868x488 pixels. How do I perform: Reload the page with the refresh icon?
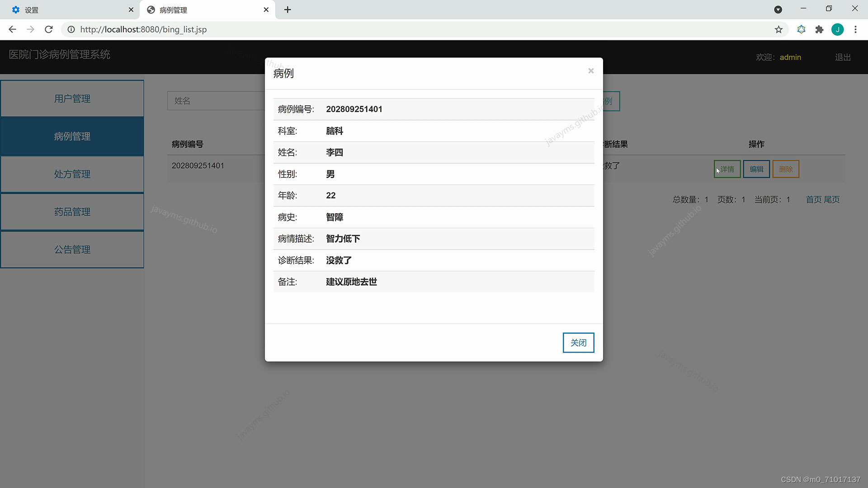click(x=49, y=29)
